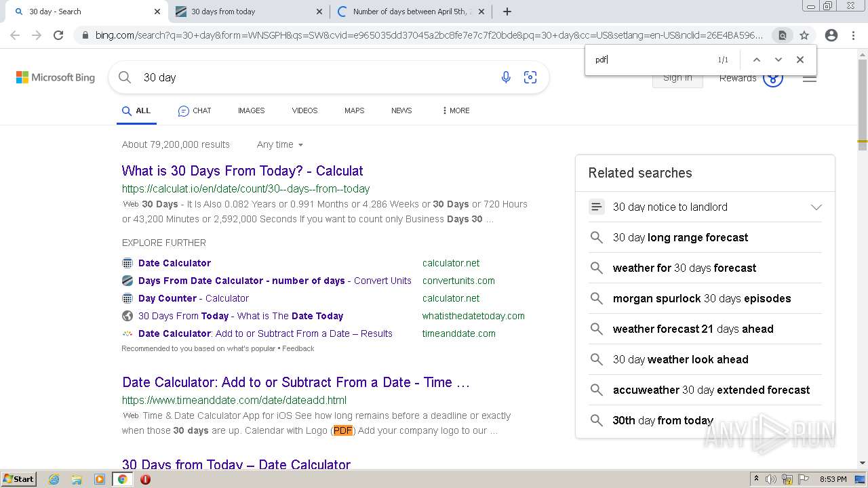Click the find-in-page icon in address bar
Image resolution: width=868 pixels, height=488 pixels.
click(782, 35)
